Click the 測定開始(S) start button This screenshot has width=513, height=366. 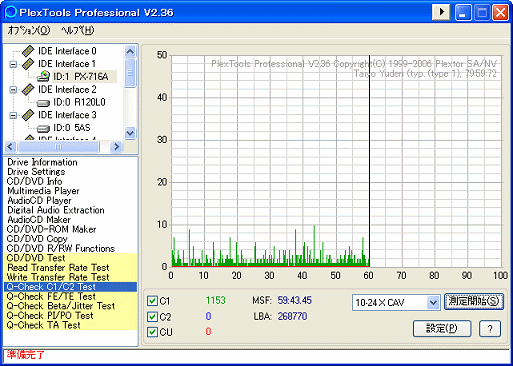474,301
